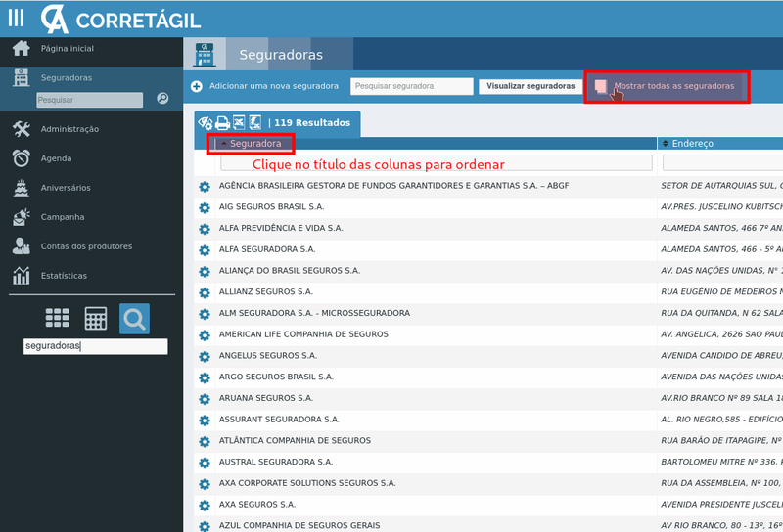
Task: Click the 119 Resultados label
Action: point(312,123)
